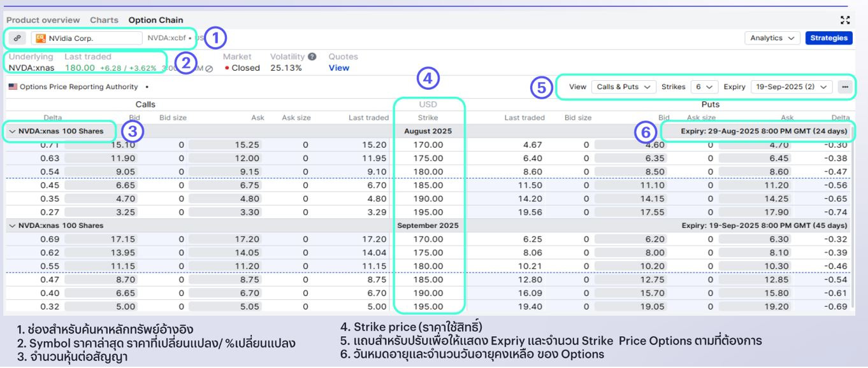Expand the panel with the fullscreen icon
The height and width of the screenshot is (368, 868).
tap(846, 20)
